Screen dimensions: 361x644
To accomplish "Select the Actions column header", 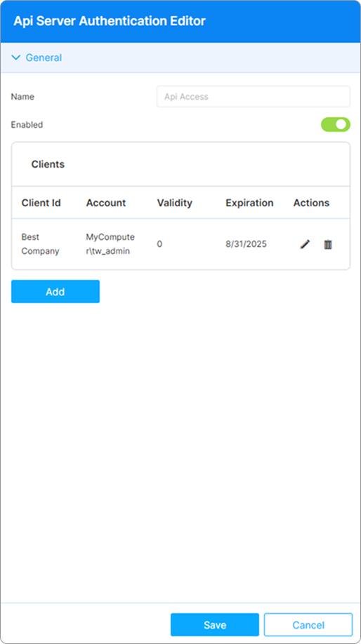I will click(x=311, y=203).
